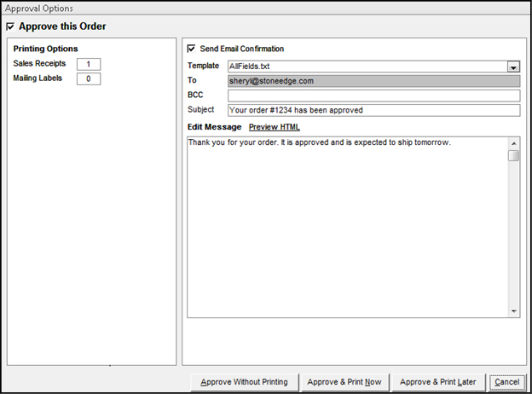Viewport: 532px width, 394px height.
Task: Click the Mailing Labels quantity field
Action: tap(89, 79)
